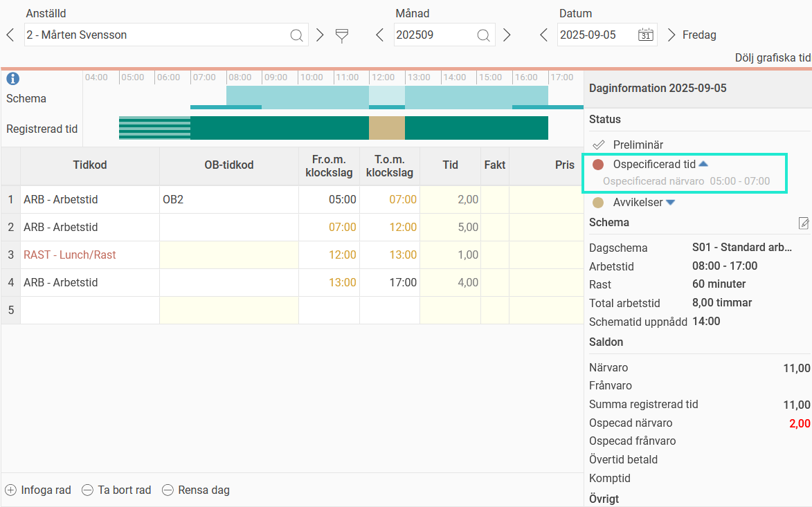
Task: Click the blue info icon above Schema
Action: pos(12,79)
